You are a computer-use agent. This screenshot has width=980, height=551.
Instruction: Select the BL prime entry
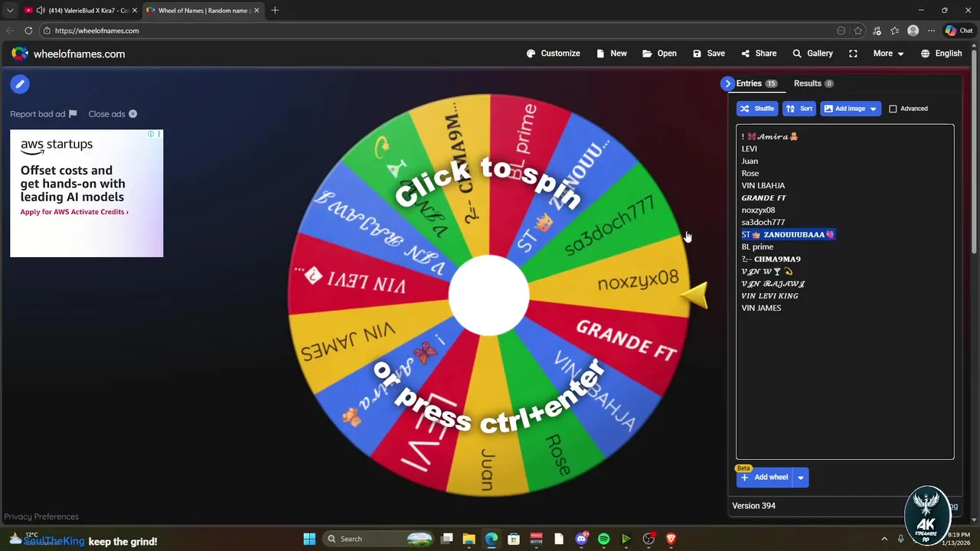757,246
